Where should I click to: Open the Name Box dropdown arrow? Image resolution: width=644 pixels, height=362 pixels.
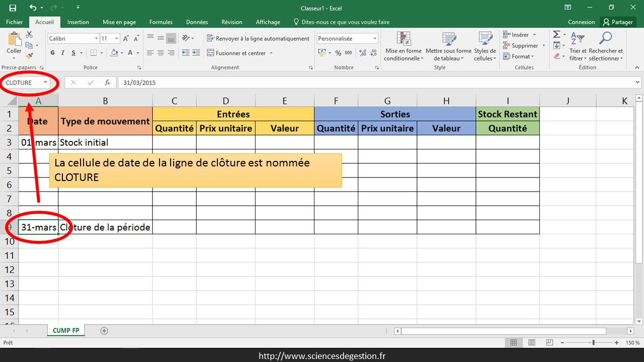[45, 82]
